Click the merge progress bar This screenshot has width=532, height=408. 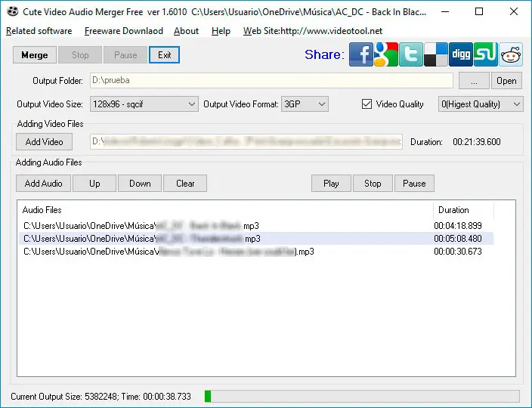pos(362,396)
